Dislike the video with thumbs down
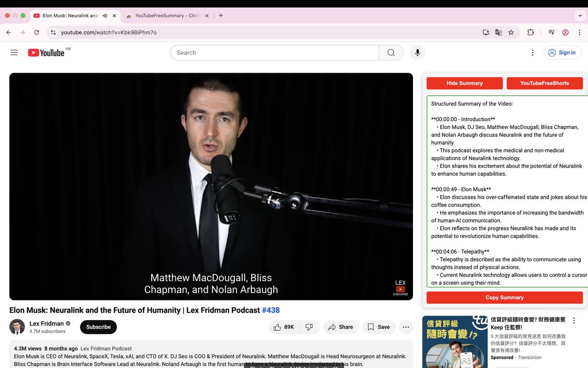 point(310,327)
